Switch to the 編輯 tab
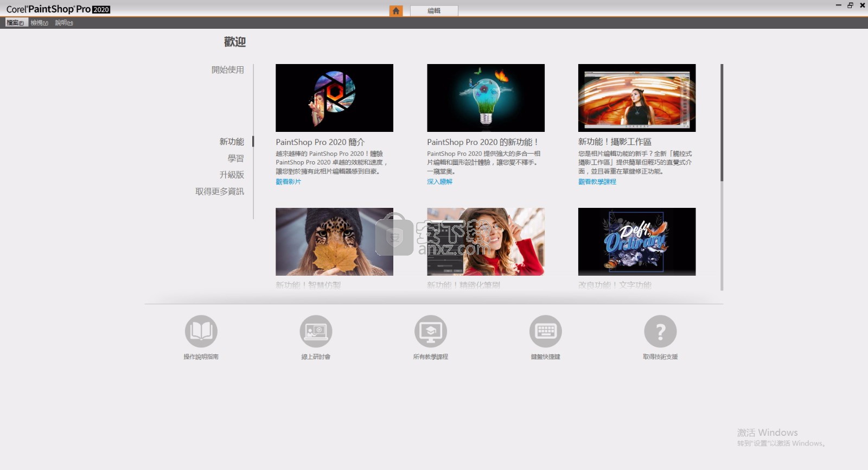 coord(434,11)
